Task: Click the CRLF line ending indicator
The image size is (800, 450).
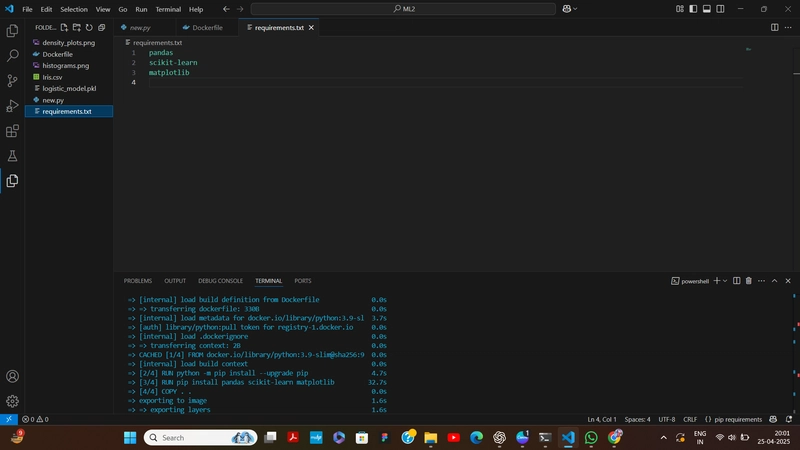Action: 690,419
